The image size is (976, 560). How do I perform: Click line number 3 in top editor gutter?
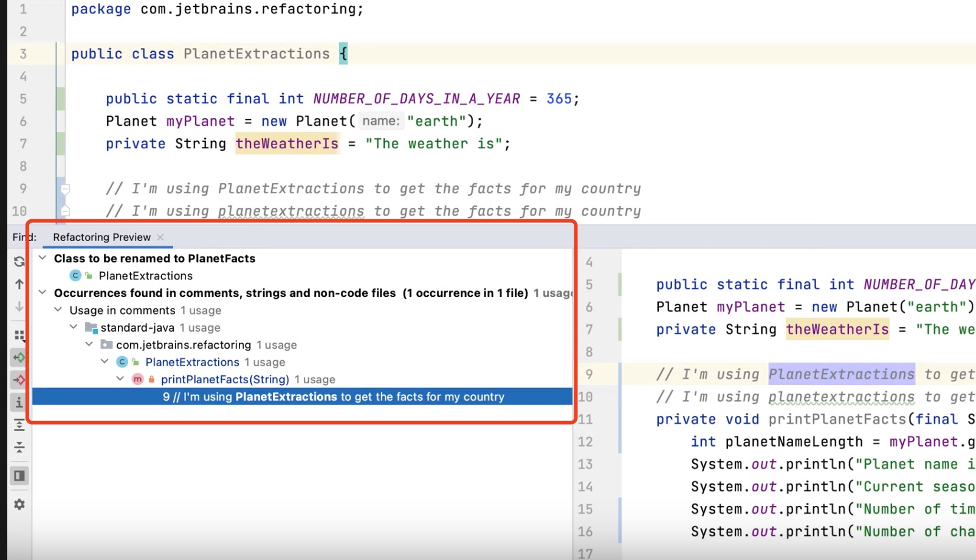(x=22, y=53)
